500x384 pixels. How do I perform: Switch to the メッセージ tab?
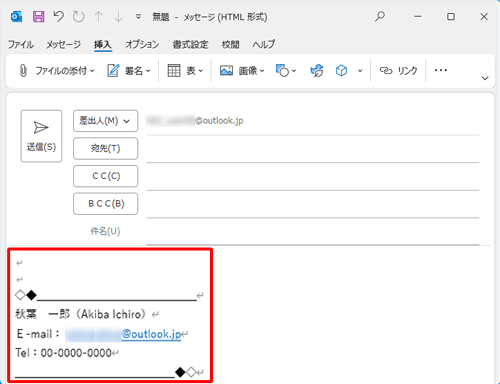coord(64,44)
